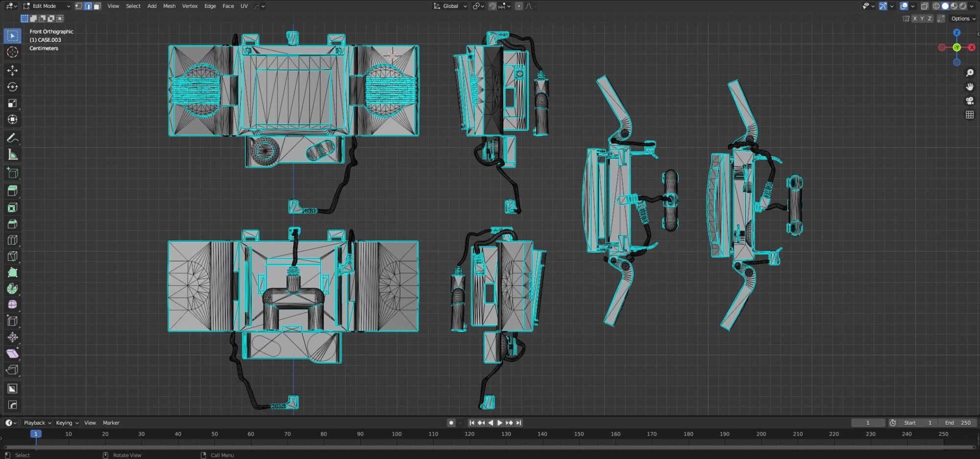Switch orthographic/perspective grid icon

coord(969,115)
